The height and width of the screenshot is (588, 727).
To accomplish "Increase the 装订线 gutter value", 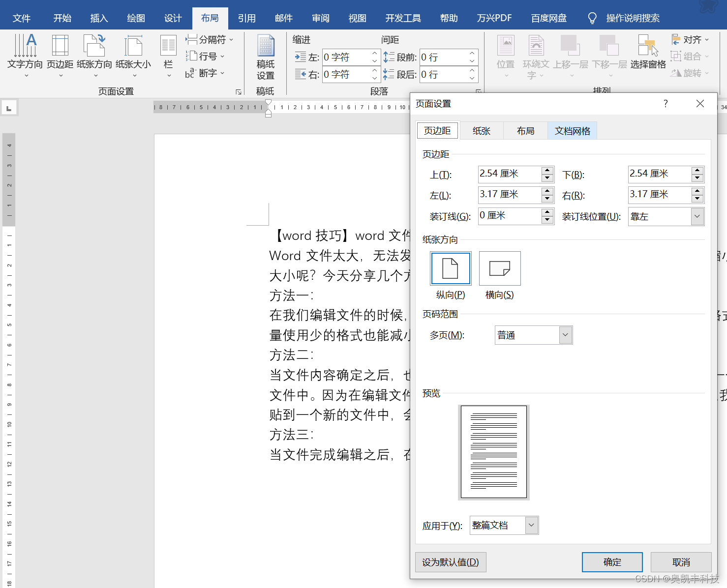I will click(x=547, y=212).
